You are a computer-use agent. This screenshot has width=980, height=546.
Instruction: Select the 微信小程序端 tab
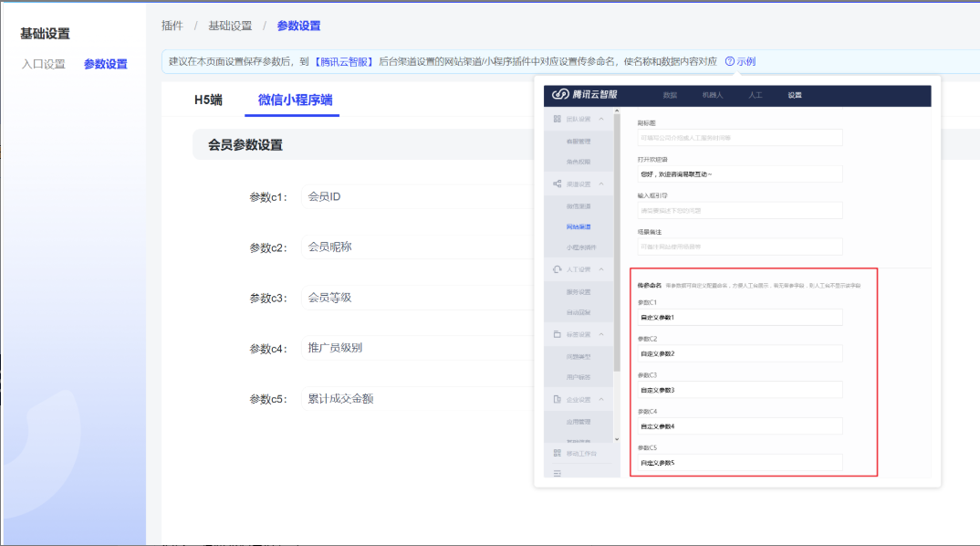pyautogui.click(x=295, y=100)
